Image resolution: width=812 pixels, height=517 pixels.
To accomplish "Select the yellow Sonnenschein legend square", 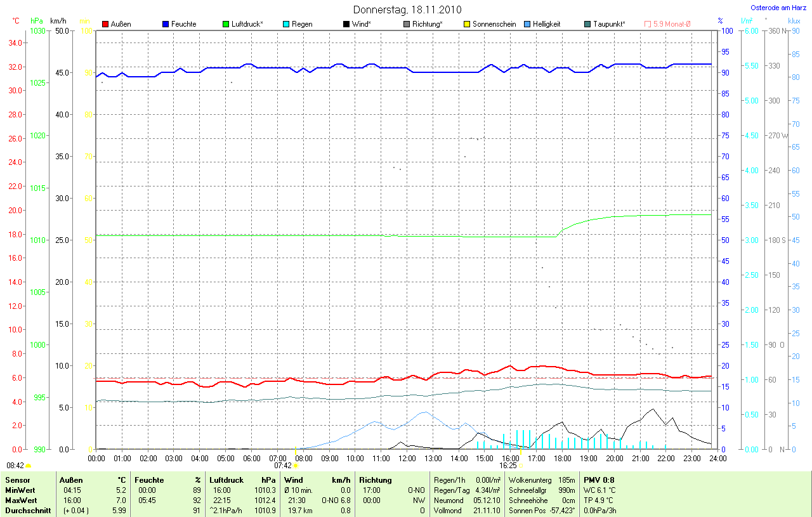I will pyautogui.click(x=467, y=24).
